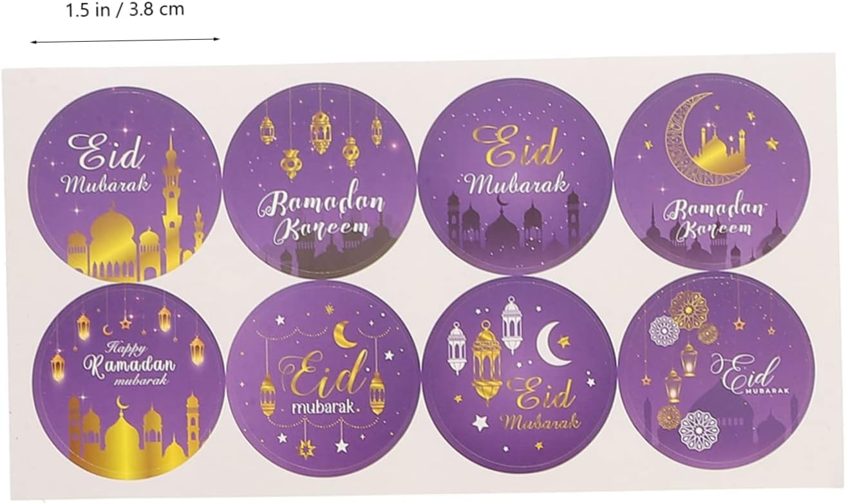Viewport: 846px width, 504px height.
Task: Click the dimension arrow line under the measurement
Action: (125, 40)
